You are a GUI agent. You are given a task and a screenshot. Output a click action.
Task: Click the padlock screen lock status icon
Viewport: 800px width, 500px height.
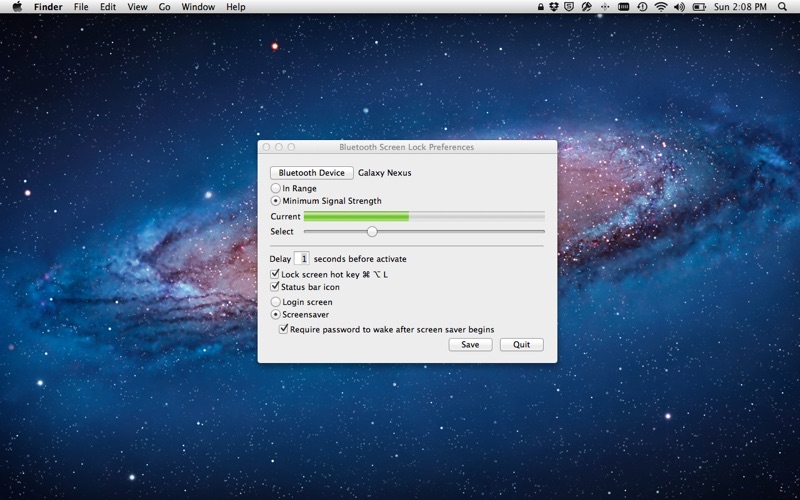tap(540, 7)
